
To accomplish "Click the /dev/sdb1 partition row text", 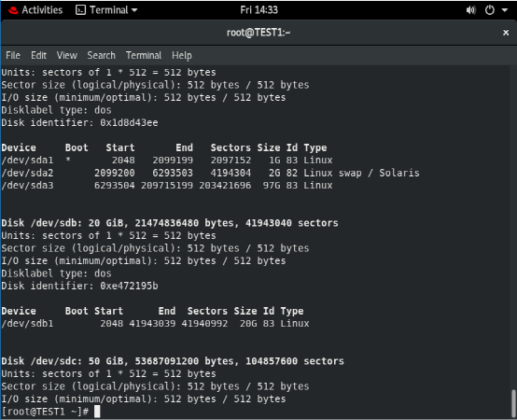I will click(x=155, y=324).
